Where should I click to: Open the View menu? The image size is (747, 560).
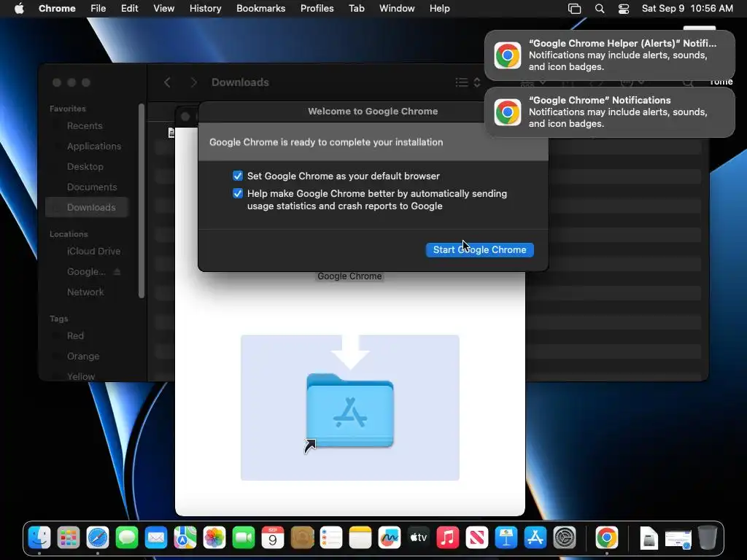click(x=164, y=9)
